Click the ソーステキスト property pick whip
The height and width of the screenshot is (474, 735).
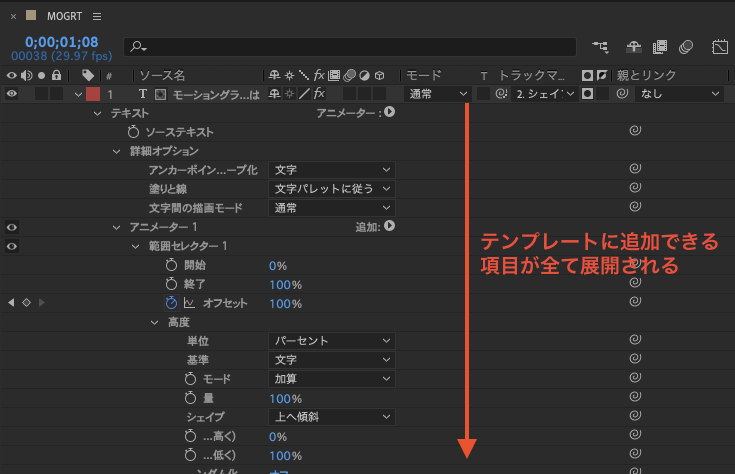point(635,130)
